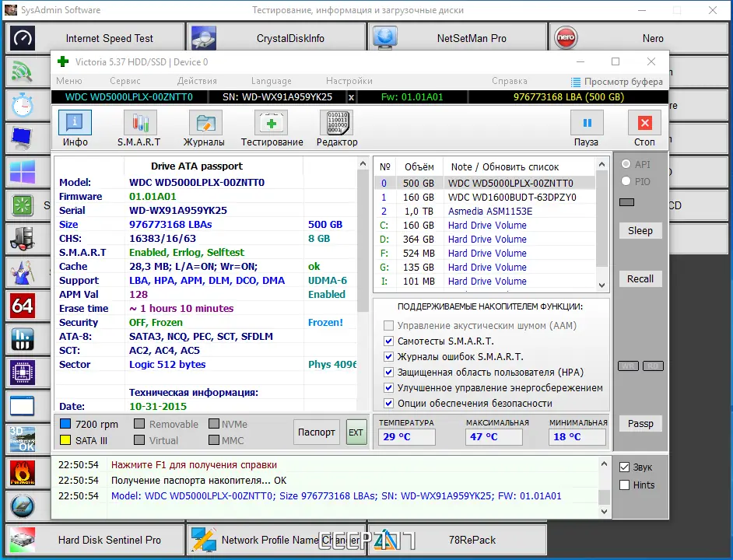Select the PIO radio button
Image resolution: width=733 pixels, height=560 pixels.
(626, 181)
